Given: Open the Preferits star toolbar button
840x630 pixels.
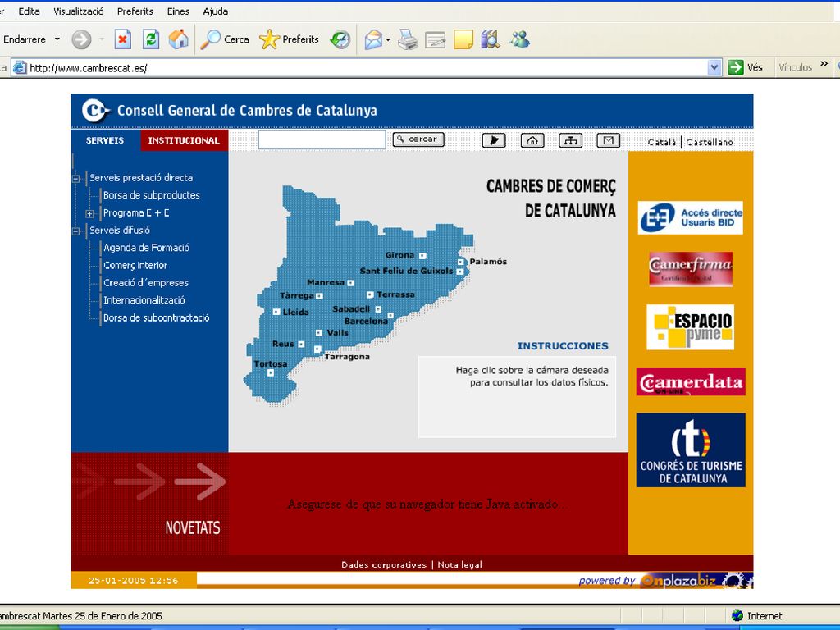Looking at the screenshot, I should (289, 39).
